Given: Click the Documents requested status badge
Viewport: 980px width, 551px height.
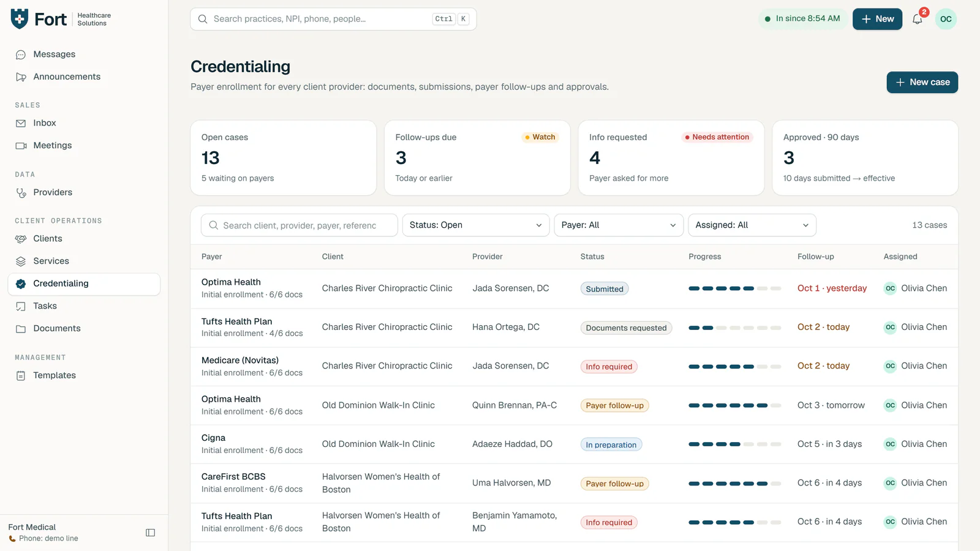Looking at the screenshot, I should tap(626, 328).
